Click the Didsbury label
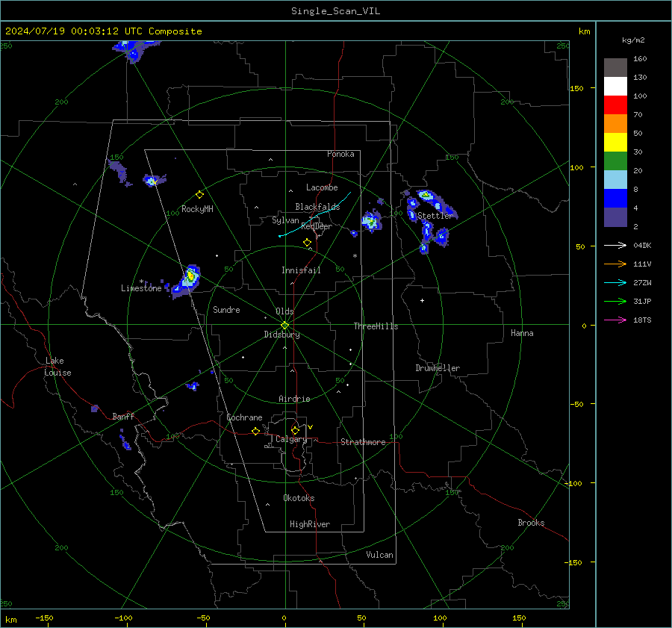The image size is (672, 628). pyautogui.click(x=281, y=335)
